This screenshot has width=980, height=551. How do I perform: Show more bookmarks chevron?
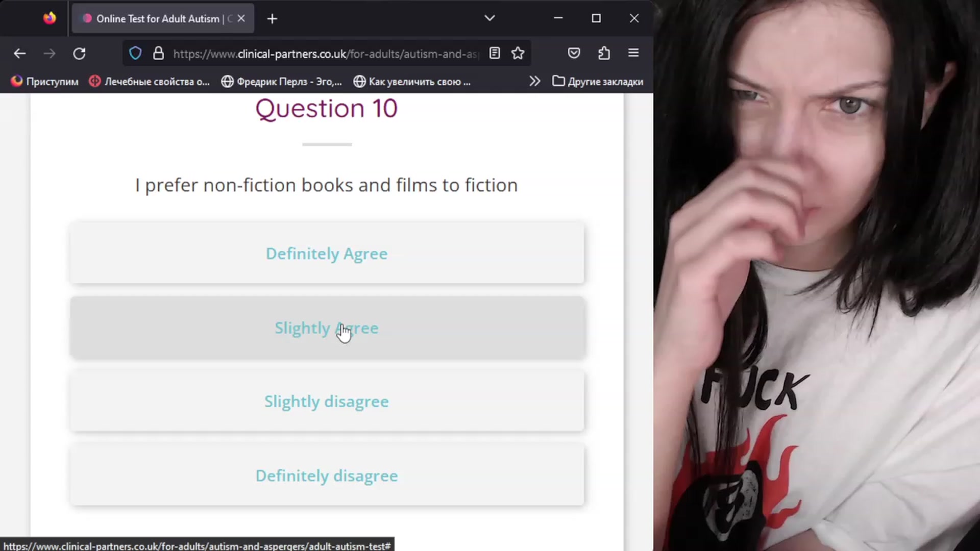pos(534,81)
